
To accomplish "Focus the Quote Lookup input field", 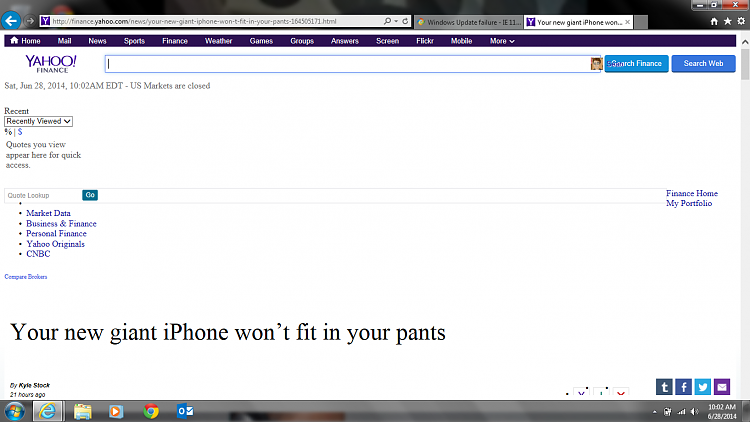I will (43, 195).
